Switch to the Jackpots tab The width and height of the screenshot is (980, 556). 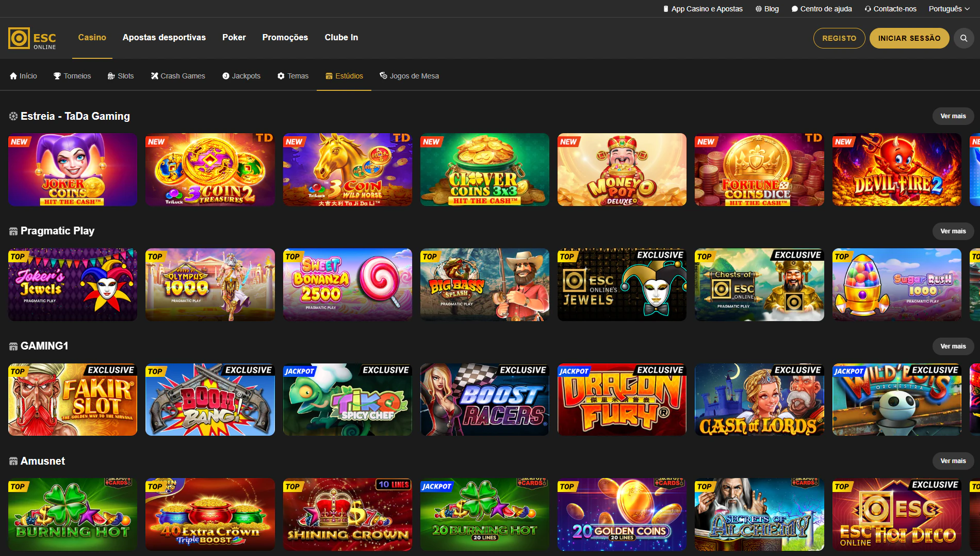pos(241,76)
